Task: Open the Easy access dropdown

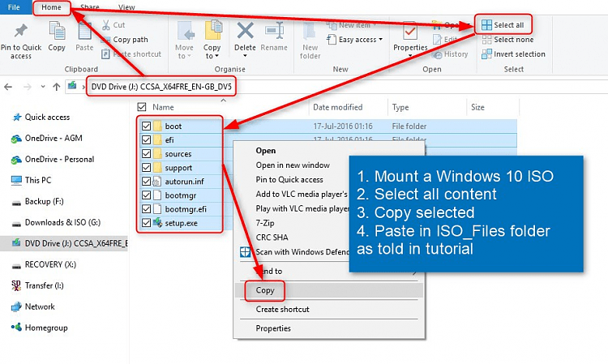Action: click(x=355, y=40)
